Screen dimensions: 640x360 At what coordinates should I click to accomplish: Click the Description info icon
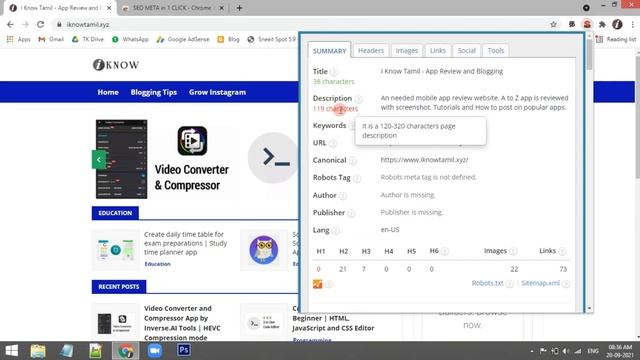coord(358,99)
